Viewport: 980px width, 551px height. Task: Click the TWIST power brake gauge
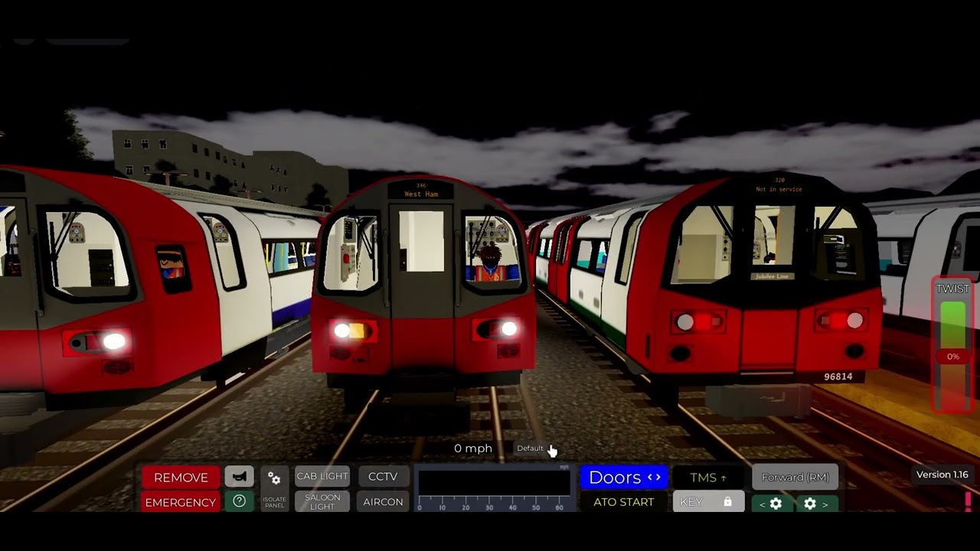point(953,344)
